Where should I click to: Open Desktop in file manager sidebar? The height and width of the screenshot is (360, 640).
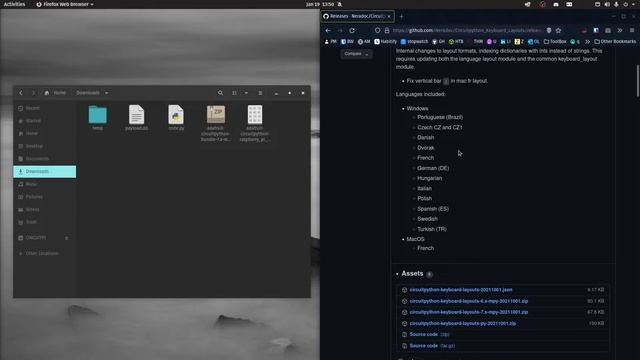point(44,146)
